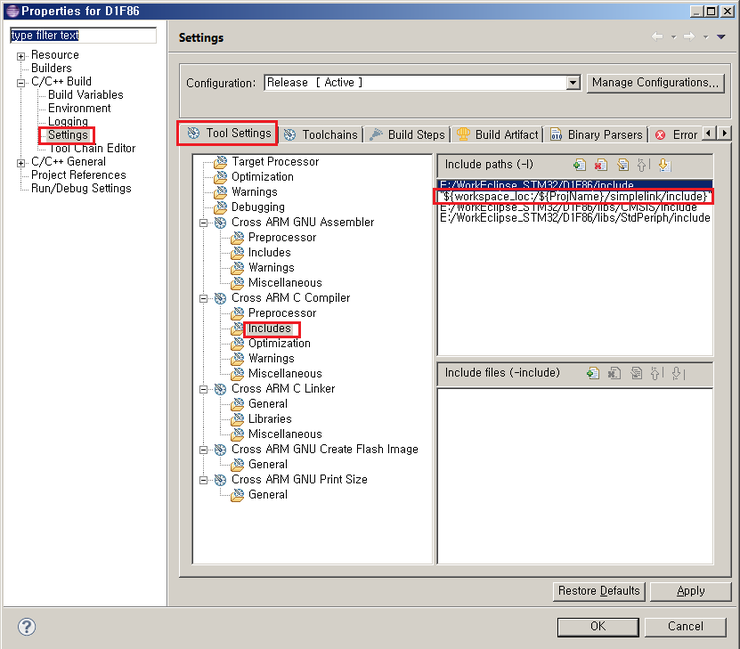740x649 pixels.
Task: Collapse Cross ARM GNU Create Flash Image
Action: (203, 449)
